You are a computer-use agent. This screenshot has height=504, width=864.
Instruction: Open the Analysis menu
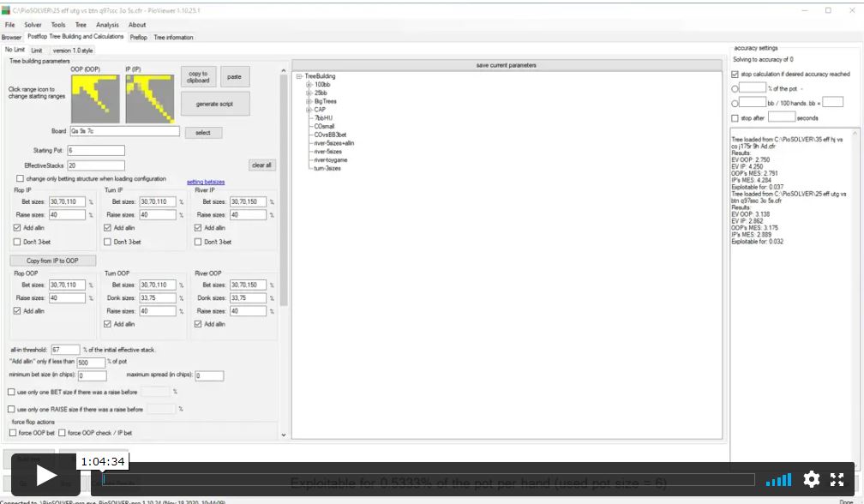click(x=107, y=25)
